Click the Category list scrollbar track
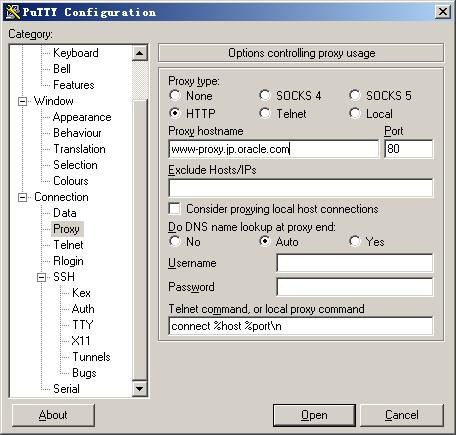Viewport: 456px width, 435px height. (x=139, y=240)
